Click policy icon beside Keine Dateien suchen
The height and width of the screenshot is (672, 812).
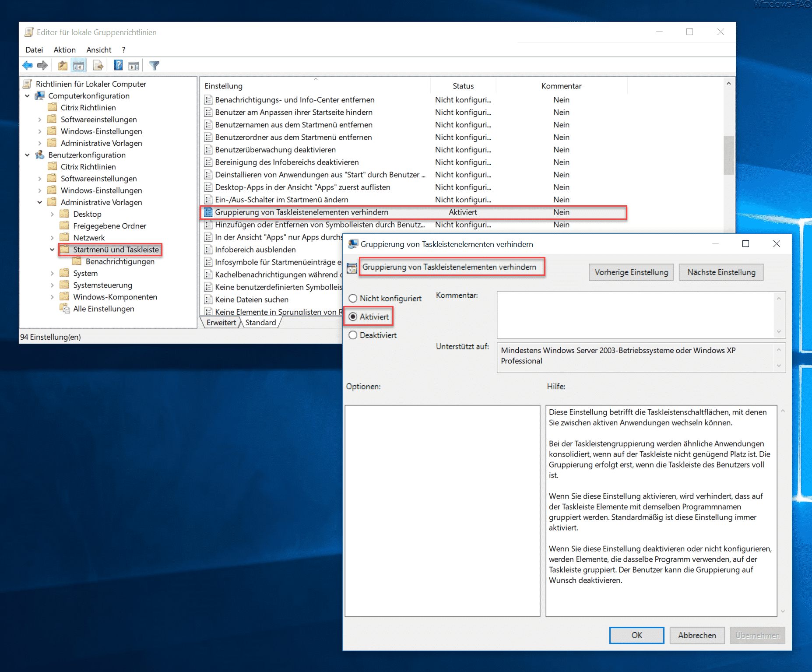point(208,299)
